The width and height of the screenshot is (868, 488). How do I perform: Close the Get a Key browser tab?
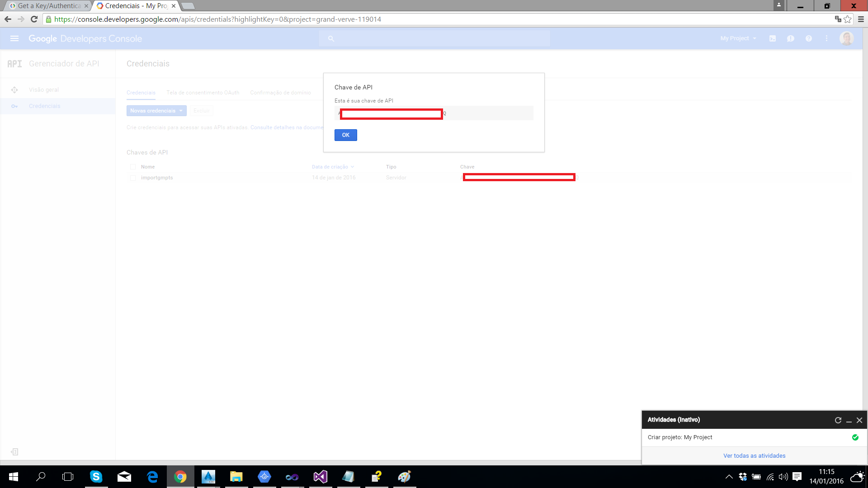tap(86, 6)
